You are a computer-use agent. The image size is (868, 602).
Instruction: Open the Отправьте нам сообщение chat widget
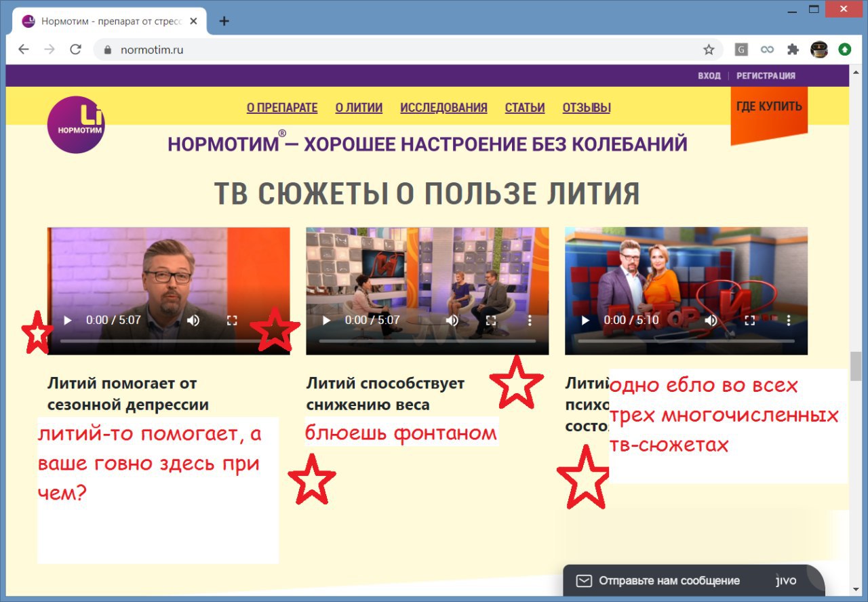[x=694, y=581]
